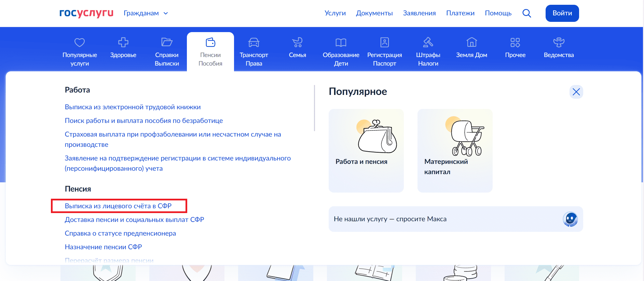Click the Макс robot assistant icon
This screenshot has height=281, width=644.
570,219
